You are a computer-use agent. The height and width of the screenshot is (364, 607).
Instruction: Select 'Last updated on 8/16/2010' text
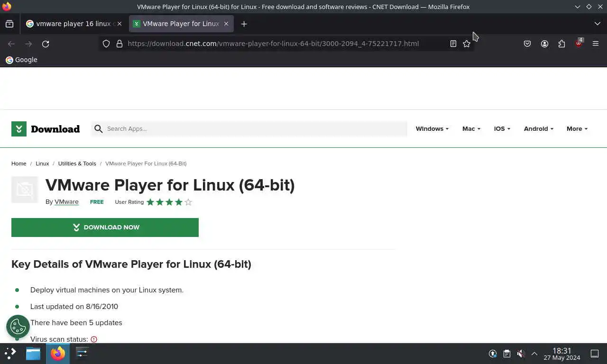coord(74,307)
